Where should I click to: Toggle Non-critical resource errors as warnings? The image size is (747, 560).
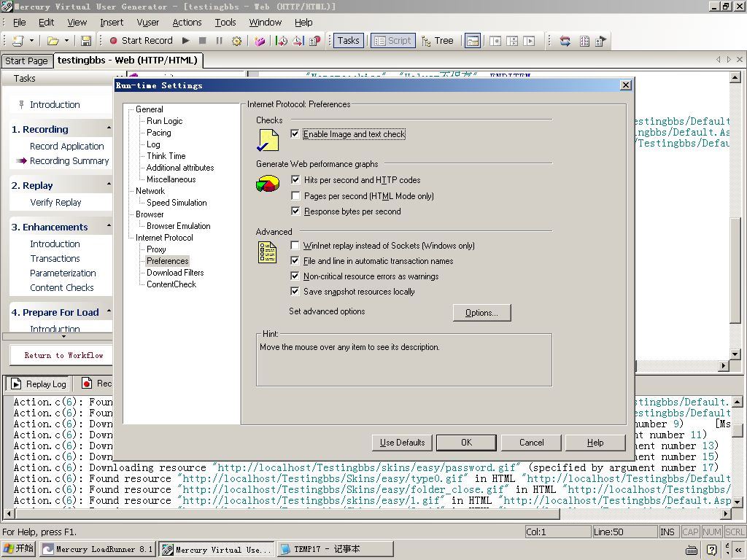point(295,276)
